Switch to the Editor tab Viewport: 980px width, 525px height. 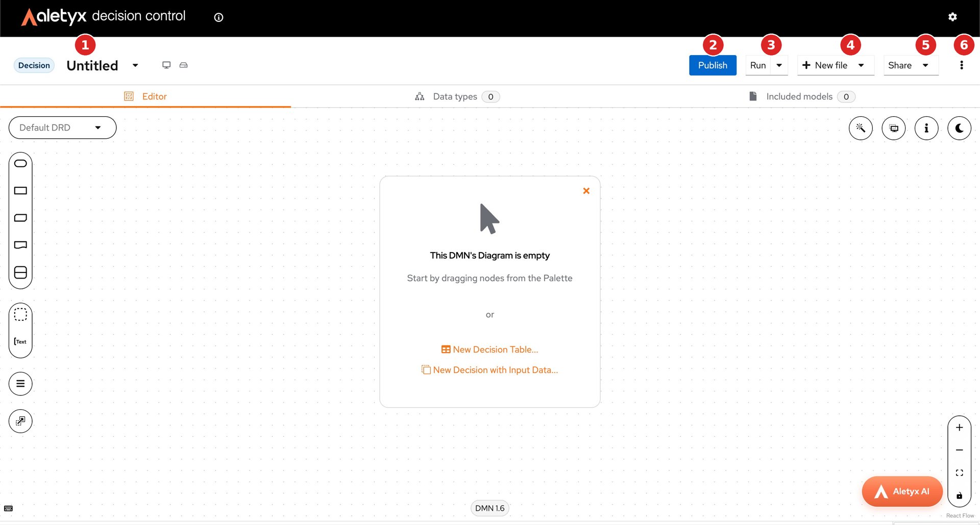[x=145, y=96]
